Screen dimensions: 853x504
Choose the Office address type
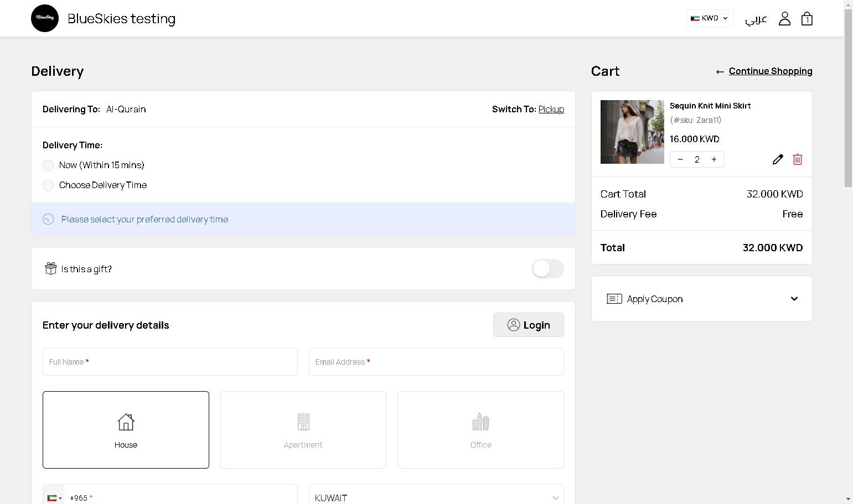pos(480,430)
